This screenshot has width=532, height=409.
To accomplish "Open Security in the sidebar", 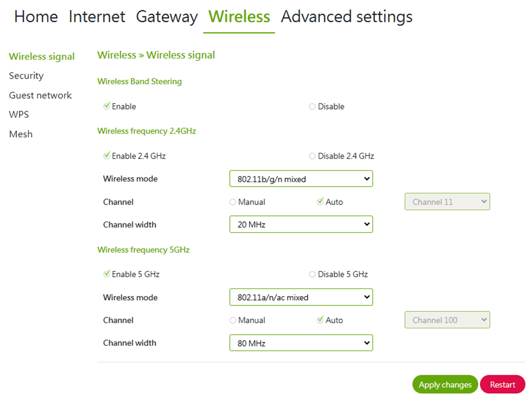I will tap(26, 76).
